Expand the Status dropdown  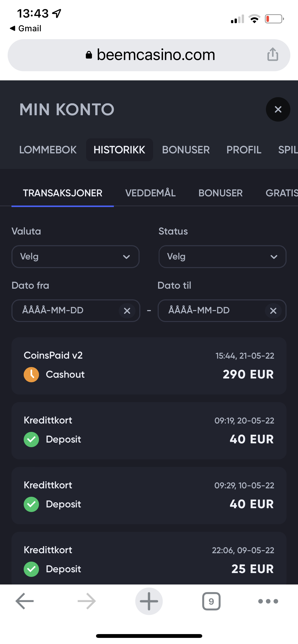click(222, 256)
